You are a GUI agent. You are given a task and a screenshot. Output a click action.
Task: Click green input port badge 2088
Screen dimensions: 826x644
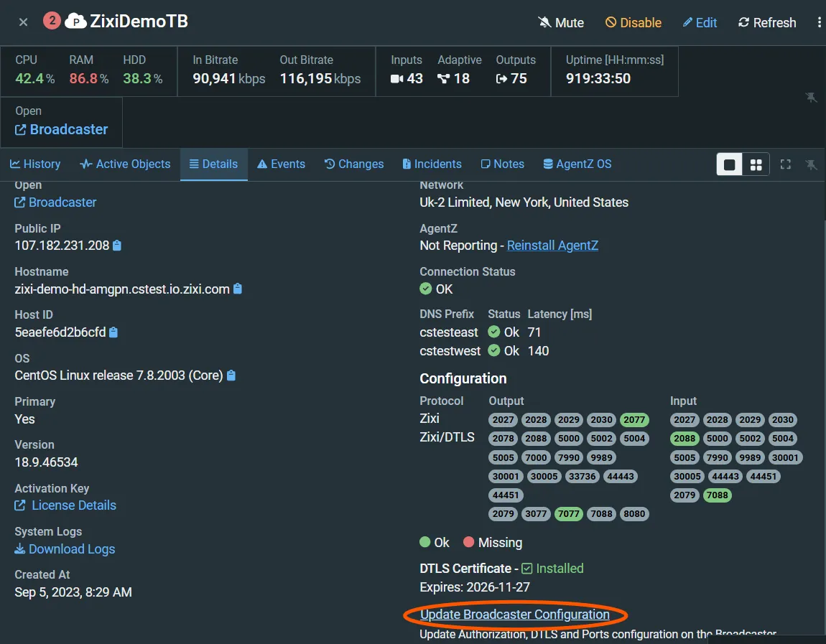click(685, 438)
